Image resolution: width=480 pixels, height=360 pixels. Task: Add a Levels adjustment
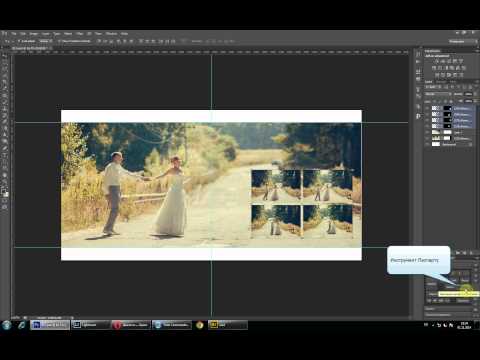(x=443, y=61)
